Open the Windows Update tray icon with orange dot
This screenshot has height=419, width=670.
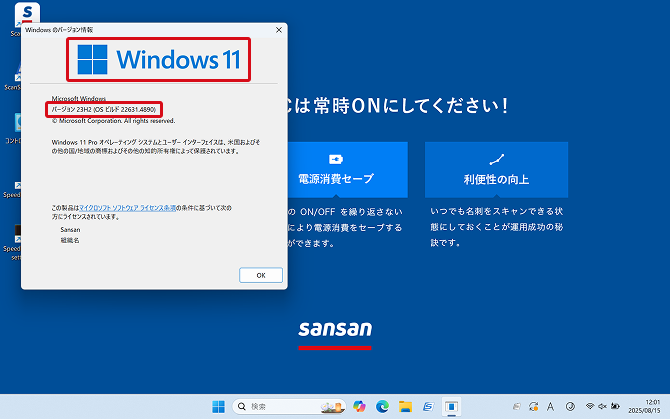point(533,407)
